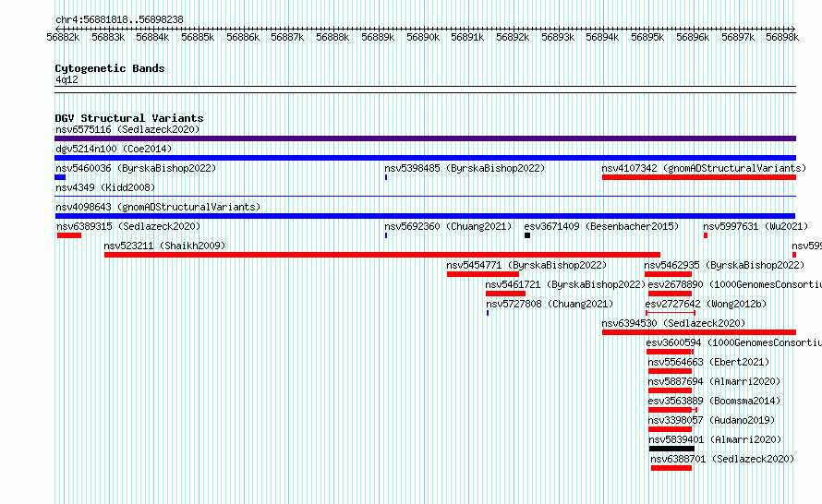Click the red nsv6388701 variant bar
This screenshot has width=822, height=504.
pyautogui.click(x=671, y=468)
